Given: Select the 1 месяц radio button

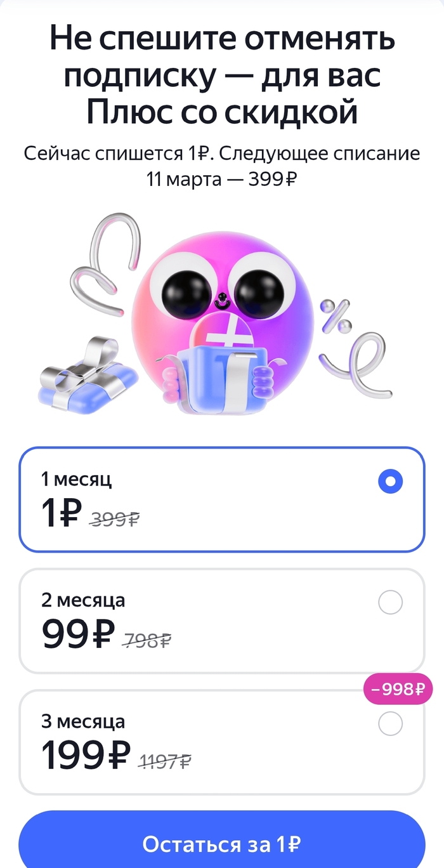Looking at the screenshot, I should [390, 482].
